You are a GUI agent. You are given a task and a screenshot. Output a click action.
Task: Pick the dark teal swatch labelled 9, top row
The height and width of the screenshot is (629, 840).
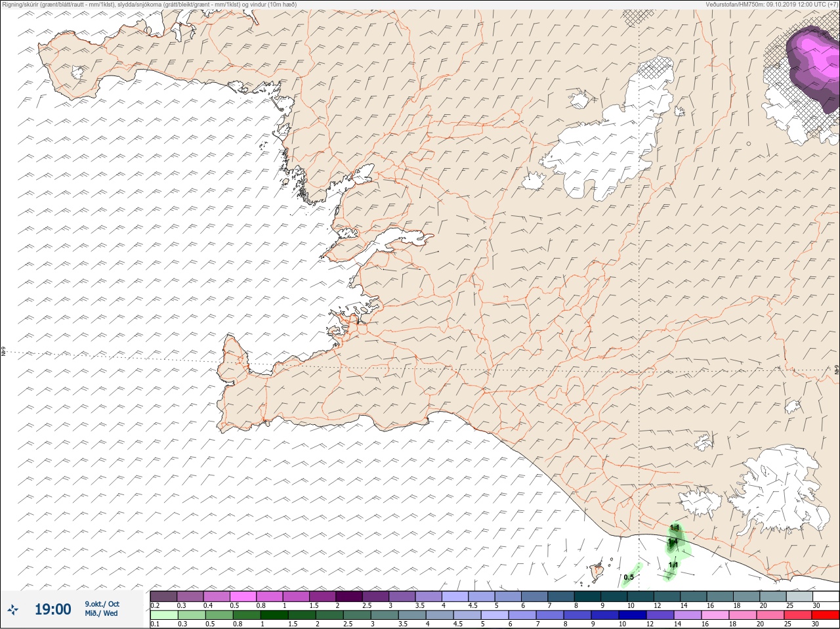coord(614,596)
